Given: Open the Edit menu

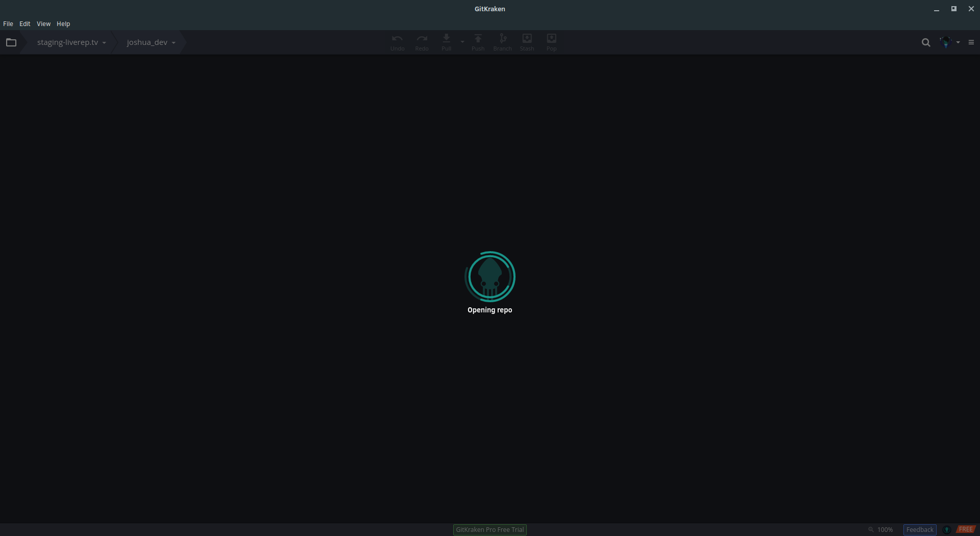Looking at the screenshot, I should [25, 24].
